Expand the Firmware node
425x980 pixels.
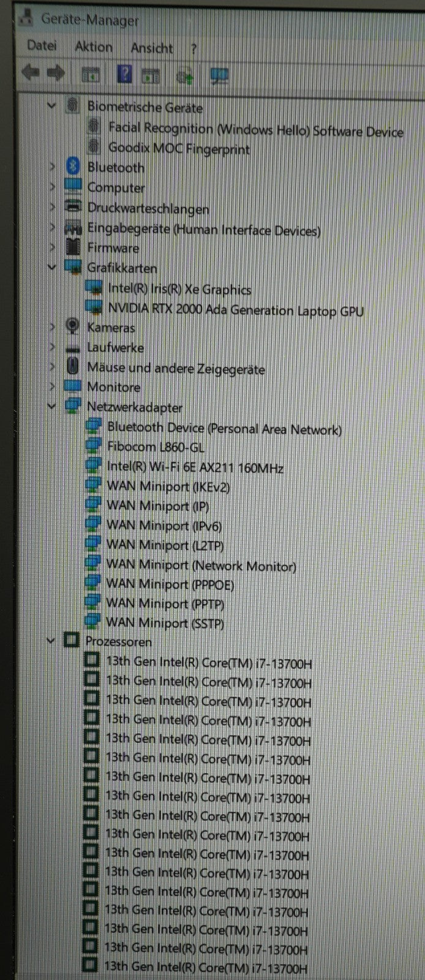52,247
